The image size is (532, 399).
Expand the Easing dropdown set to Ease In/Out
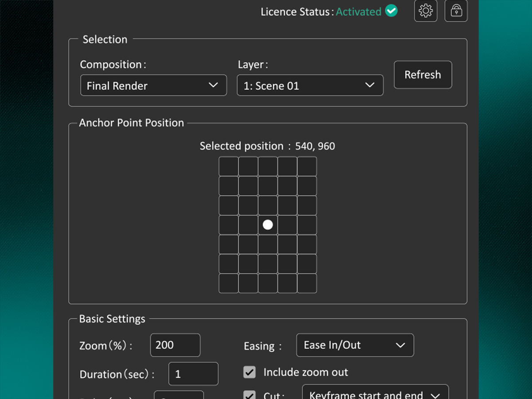[355, 345]
